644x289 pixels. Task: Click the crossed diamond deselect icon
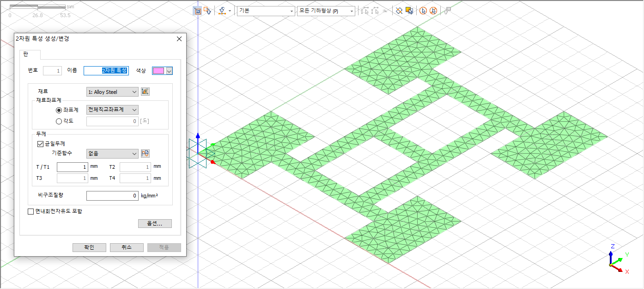[400, 11]
